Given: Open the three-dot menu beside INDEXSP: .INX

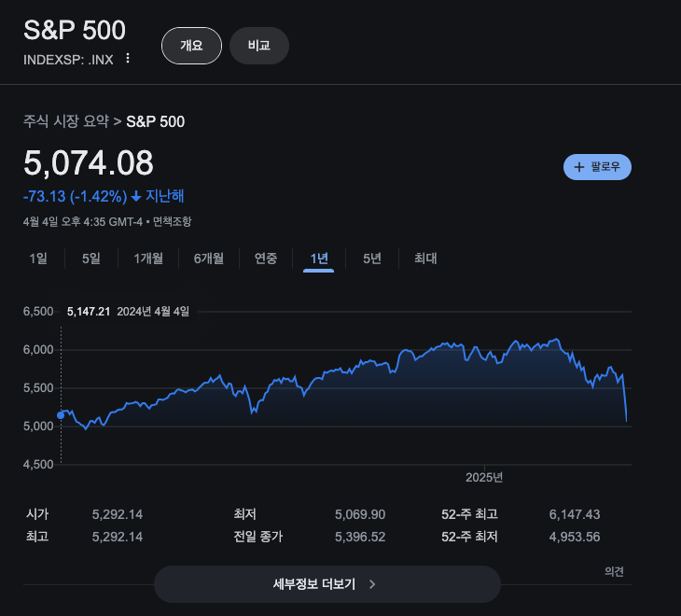Looking at the screenshot, I should 128,59.
